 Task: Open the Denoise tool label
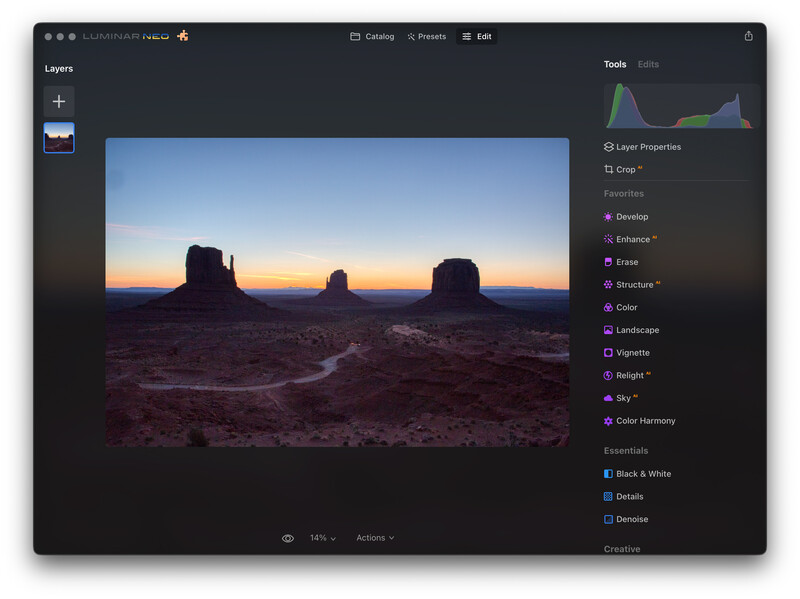point(632,519)
